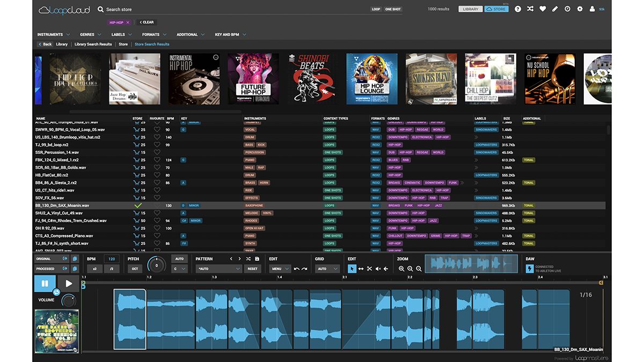
Task: Switch to the LIBRARY tab
Action: [470, 9]
